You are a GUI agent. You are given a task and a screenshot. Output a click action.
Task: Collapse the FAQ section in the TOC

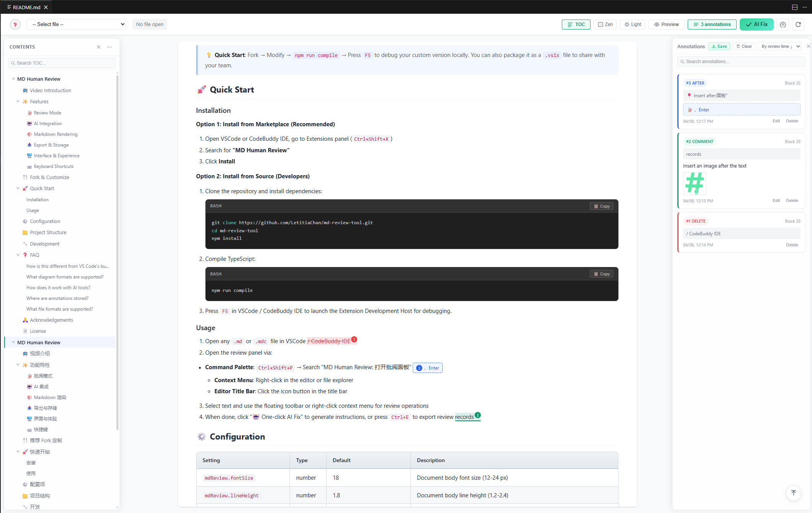(18, 255)
